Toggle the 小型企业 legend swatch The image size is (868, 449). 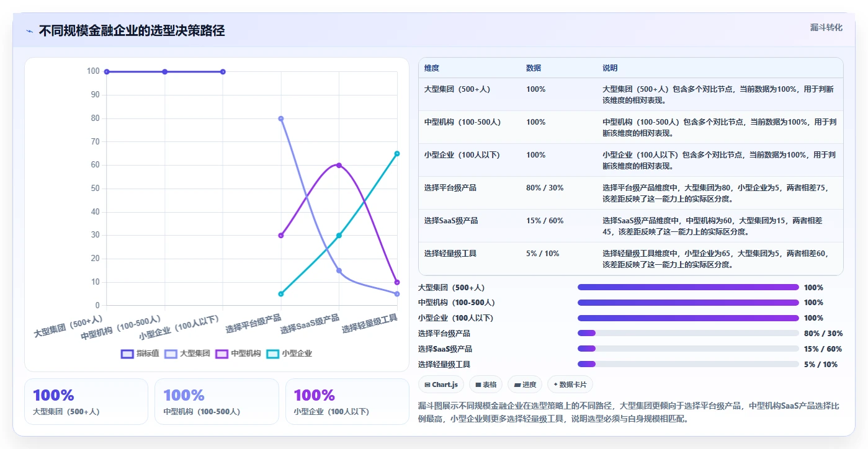pyautogui.click(x=272, y=353)
